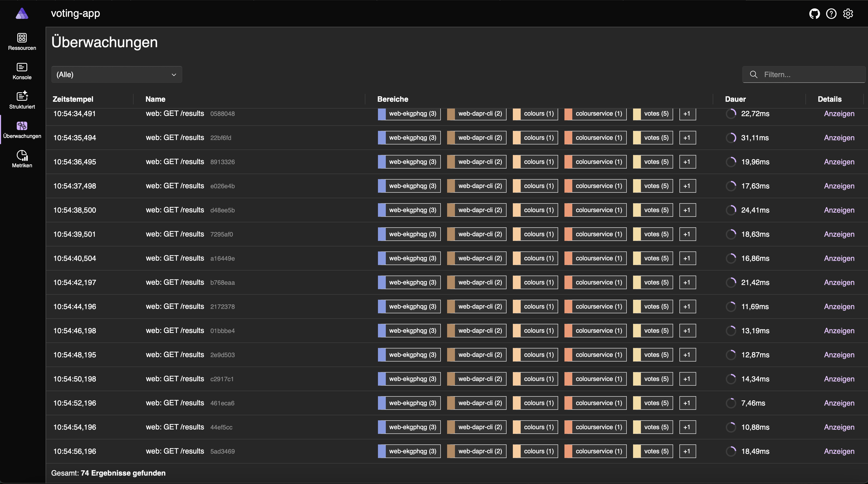View trace 7295af0 details

point(839,234)
